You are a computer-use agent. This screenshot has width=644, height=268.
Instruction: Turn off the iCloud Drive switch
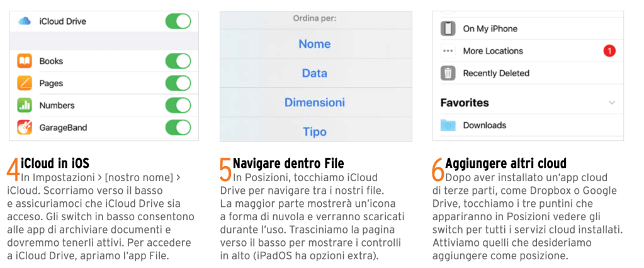(178, 21)
